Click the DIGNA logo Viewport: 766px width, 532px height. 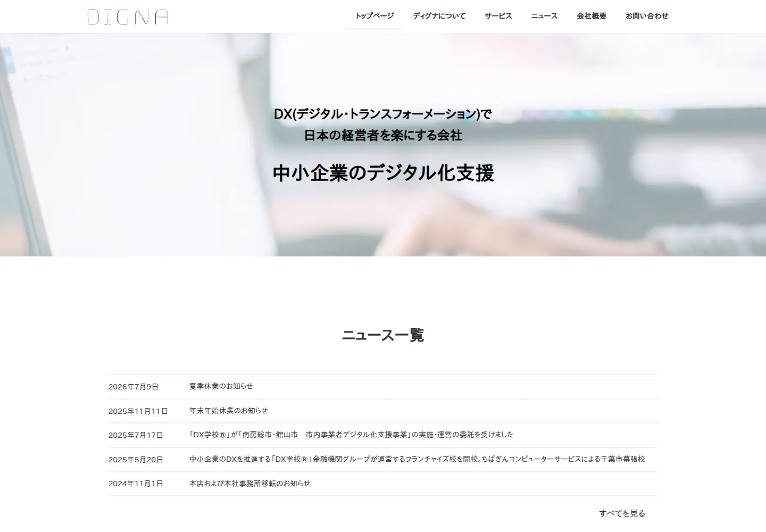pos(128,17)
